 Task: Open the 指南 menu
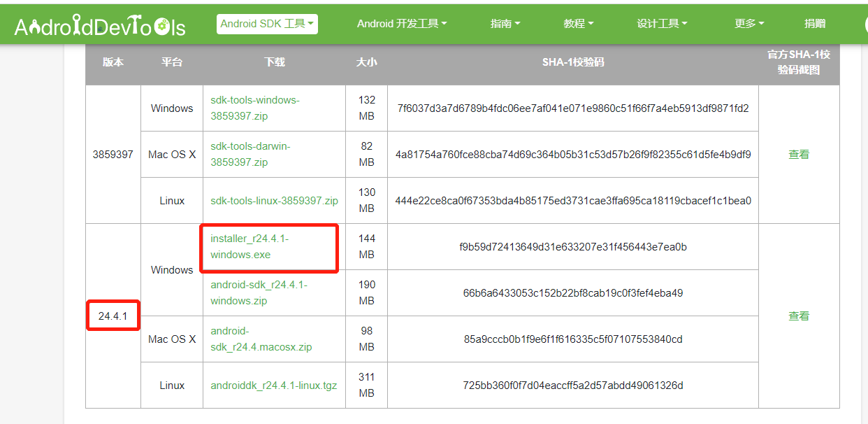(x=505, y=24)
